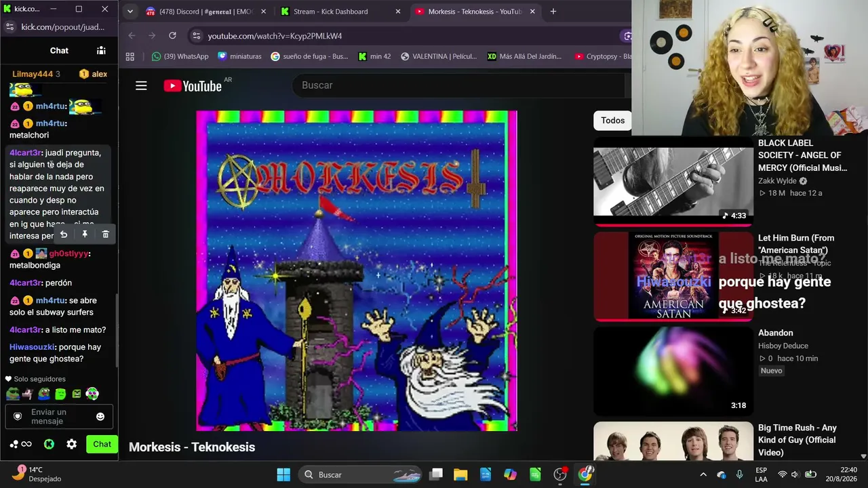Viewport: 868px width, 488px height.
Task: Open the Abandon video title link
Action: [776, 333]
